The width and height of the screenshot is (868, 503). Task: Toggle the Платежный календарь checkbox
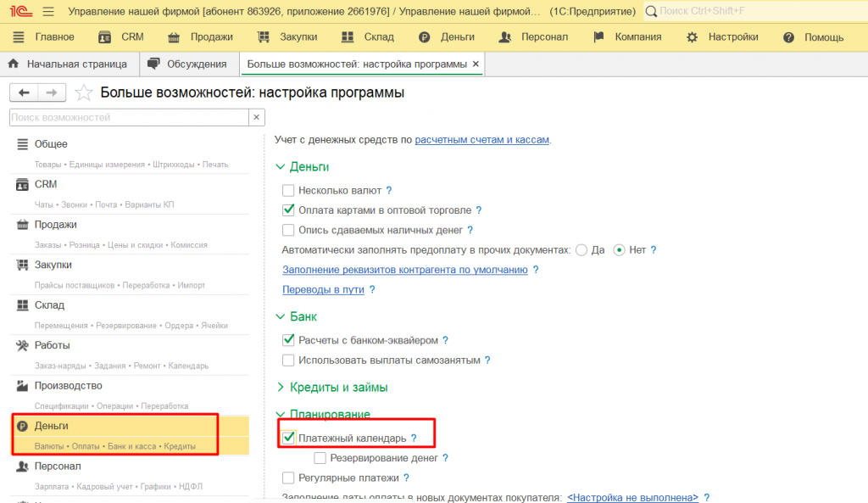point(288,438)
